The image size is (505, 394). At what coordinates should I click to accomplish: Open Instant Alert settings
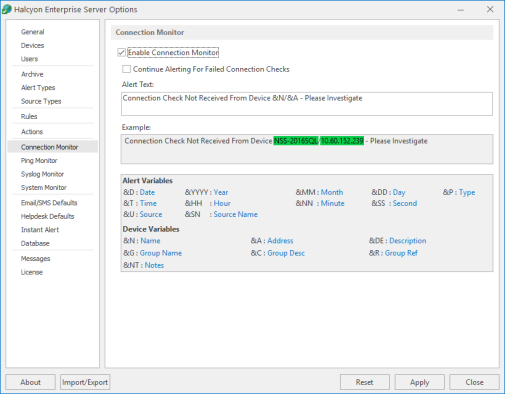pyautogui.click(x=40, y=230)
